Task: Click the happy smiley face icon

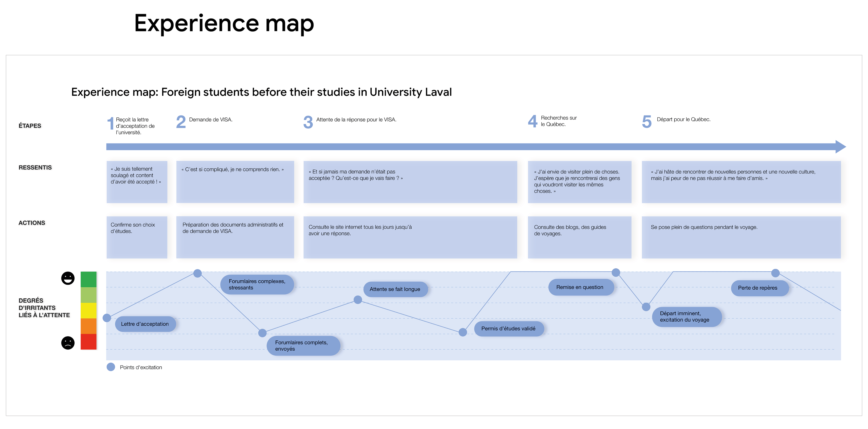Action: pyautogui.click(x=68, y=278)
